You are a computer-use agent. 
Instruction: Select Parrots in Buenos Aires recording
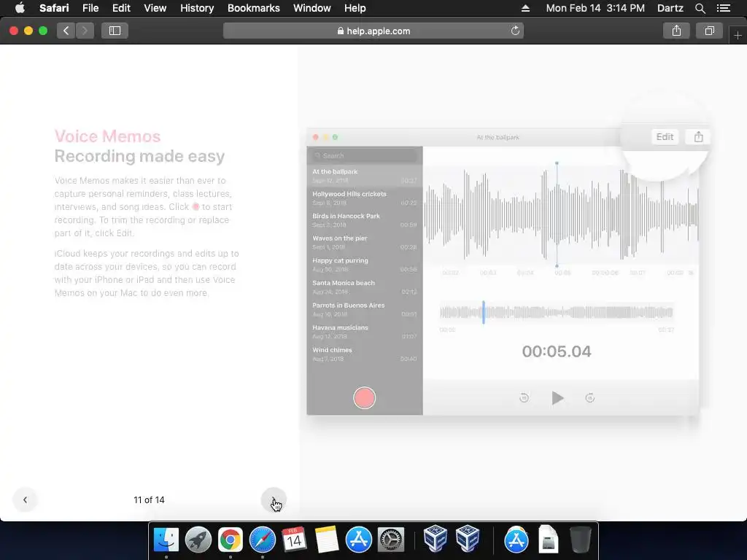click(365, 309)
